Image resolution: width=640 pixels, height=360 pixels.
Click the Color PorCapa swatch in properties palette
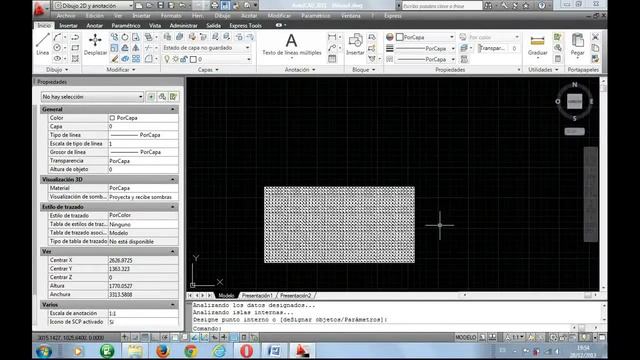pos(112,118)
